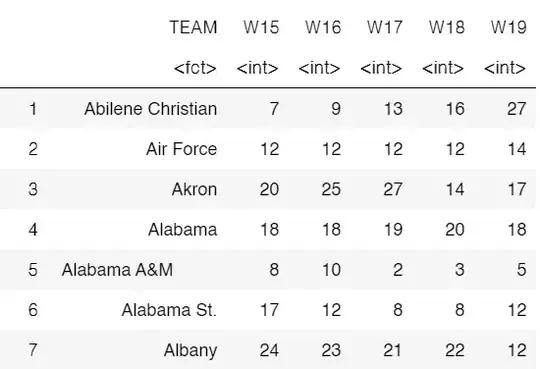Click the Akron team cell
The width and height of the screenshot is (540, 369).
pos(195,189)
